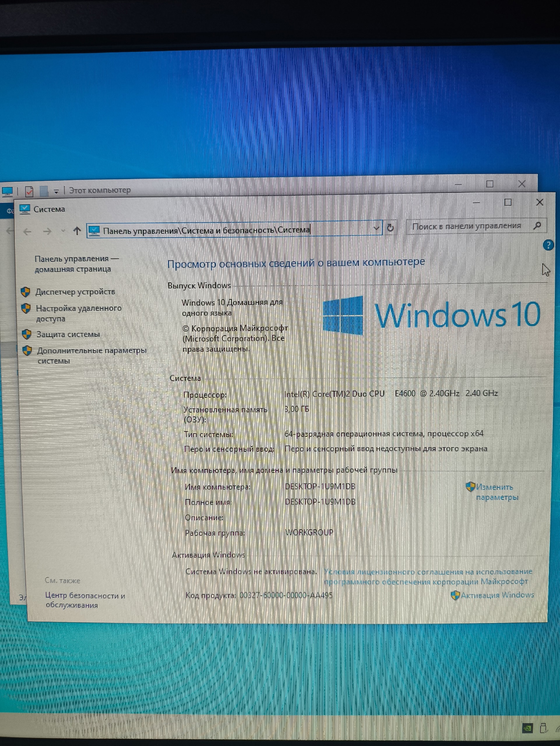Go back using the System window back arrow
The image size is (560, 746).
pos(27,232)
